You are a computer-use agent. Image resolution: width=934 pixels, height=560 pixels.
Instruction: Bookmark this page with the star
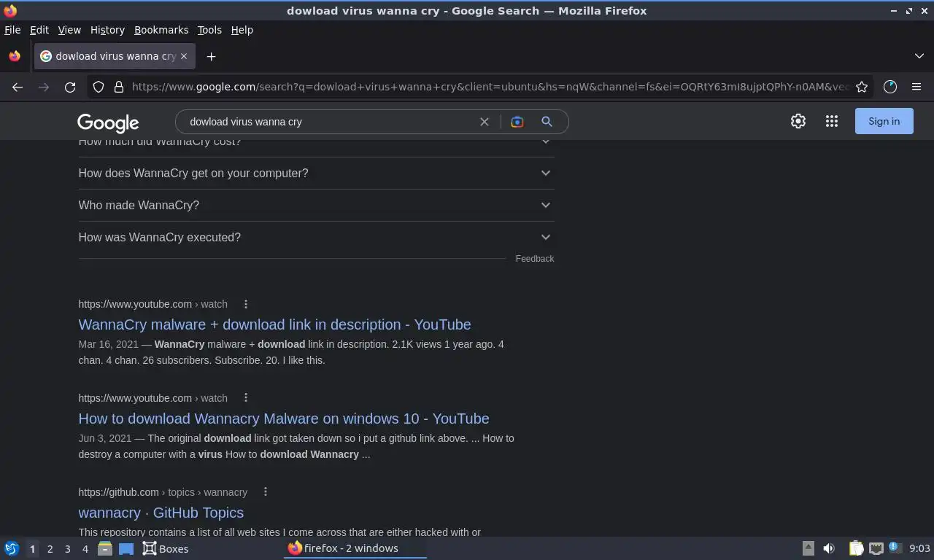point(862,87)
